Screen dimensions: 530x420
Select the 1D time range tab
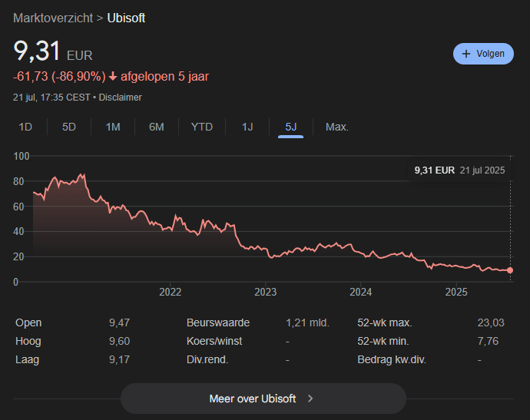[x=25, y=127]
